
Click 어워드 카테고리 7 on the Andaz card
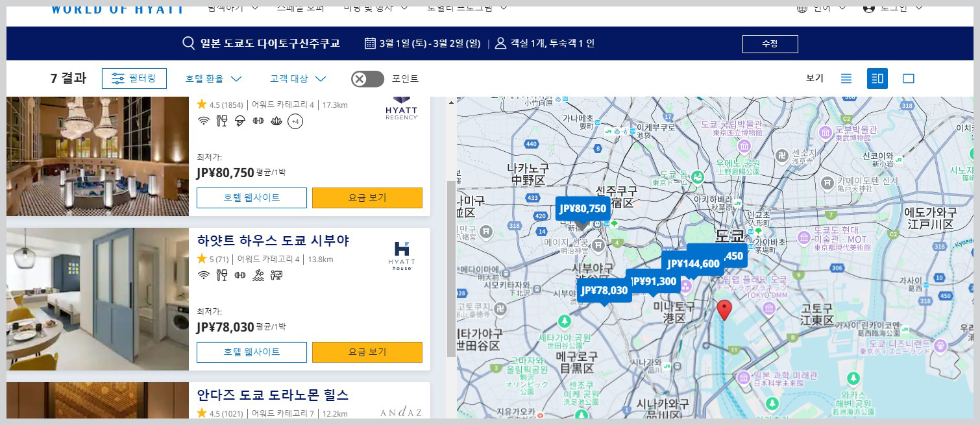point(283,413)
